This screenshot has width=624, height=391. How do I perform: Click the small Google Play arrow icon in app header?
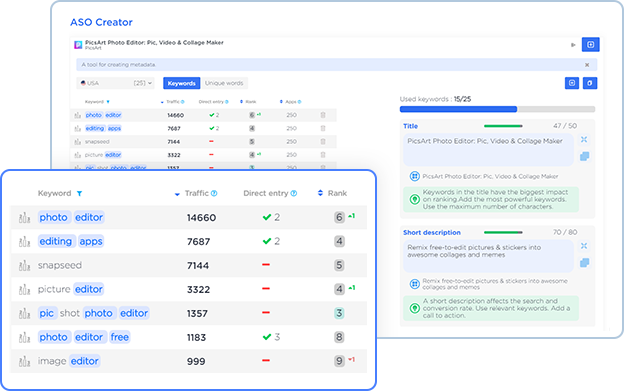click(573, 45)
